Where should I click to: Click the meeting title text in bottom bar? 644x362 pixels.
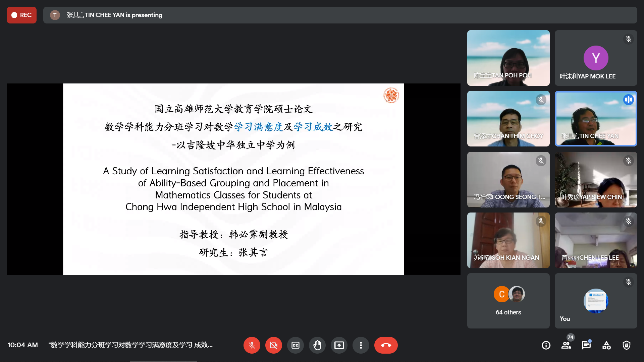130,345
